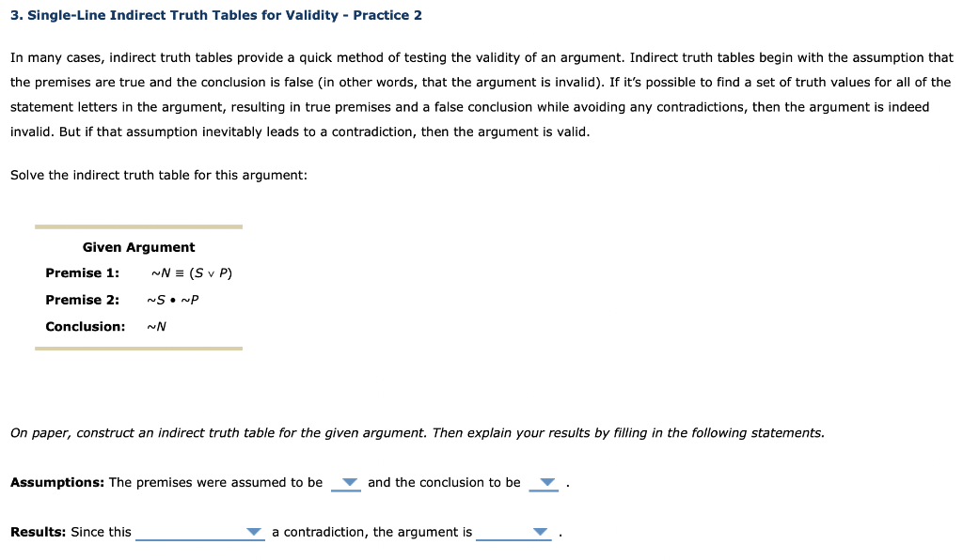Click the Results bold label

tap(39, 531)
